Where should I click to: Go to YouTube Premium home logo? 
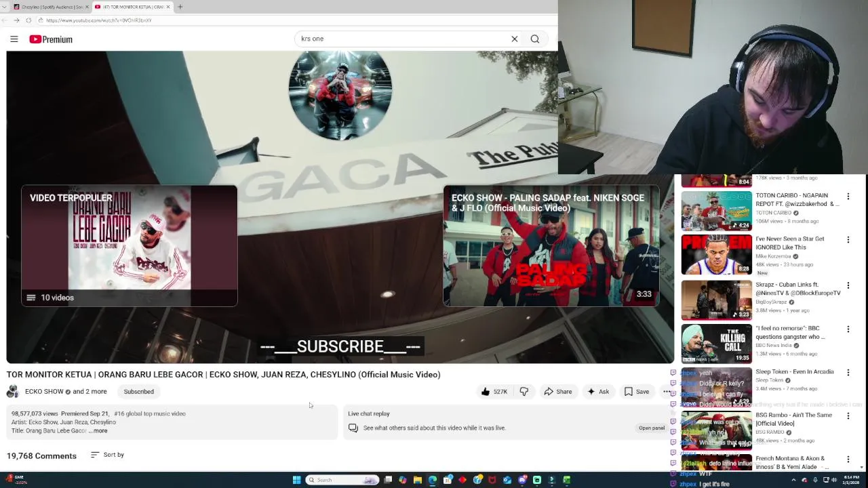[x=51, y=39]
